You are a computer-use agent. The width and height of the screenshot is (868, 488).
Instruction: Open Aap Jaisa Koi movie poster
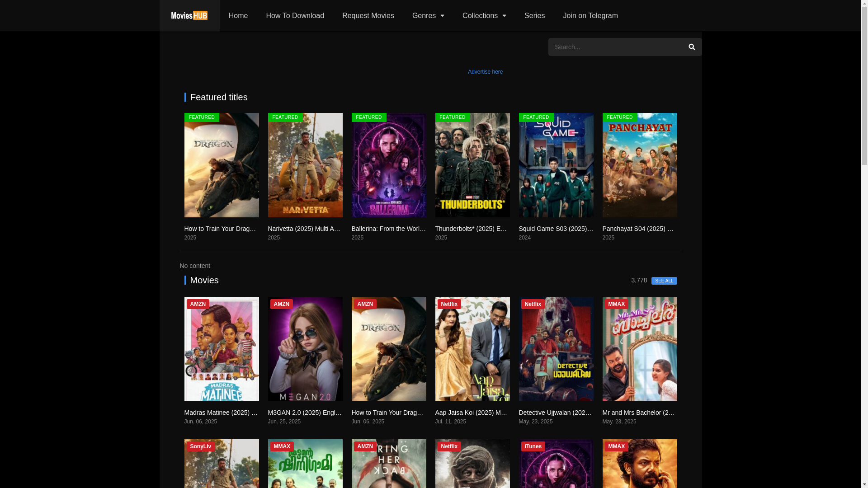pos(472,349)
